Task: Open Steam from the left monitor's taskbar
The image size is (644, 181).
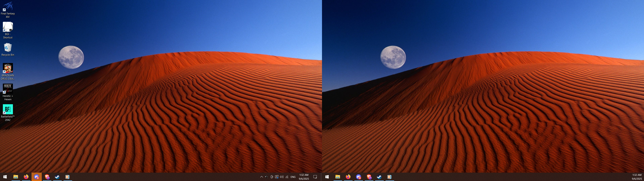Action: (x=57, y=177)
